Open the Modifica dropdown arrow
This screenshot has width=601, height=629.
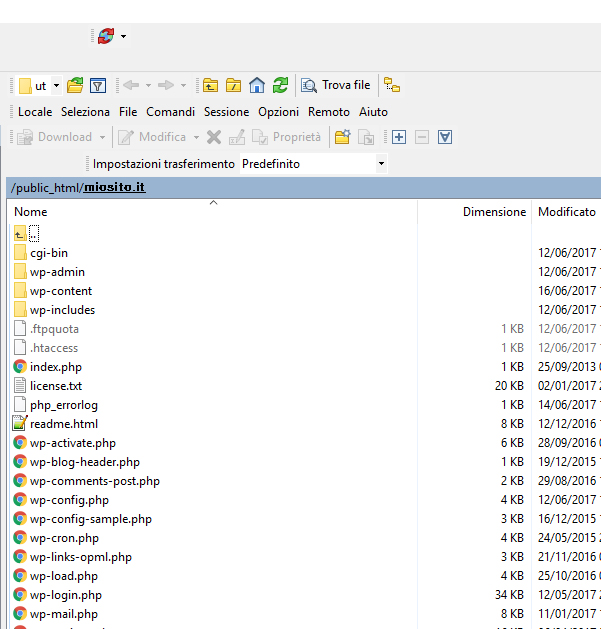click(x=197, y=138)
